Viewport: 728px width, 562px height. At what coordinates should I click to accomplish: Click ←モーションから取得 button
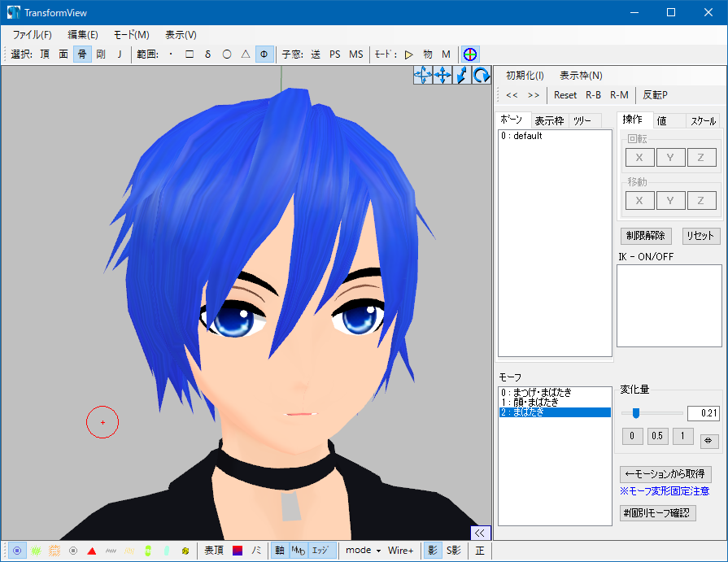[666, 474]
